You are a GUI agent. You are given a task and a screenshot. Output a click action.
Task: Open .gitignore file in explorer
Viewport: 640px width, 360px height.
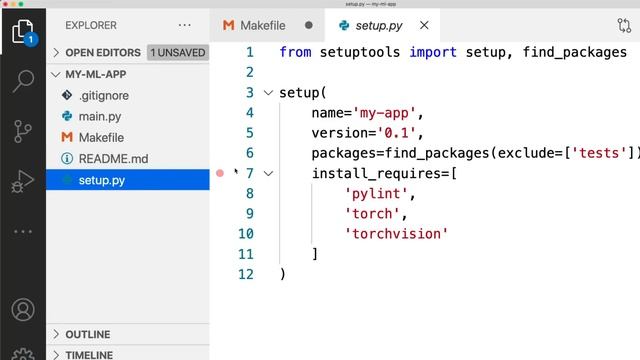128,96
